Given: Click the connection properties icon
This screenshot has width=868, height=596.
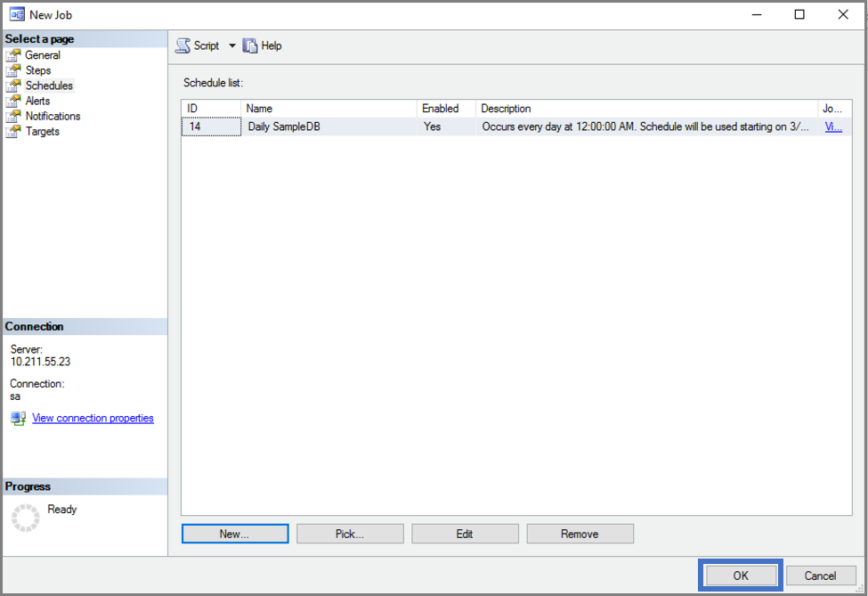Looking at the screenshot, I should click(x=19, y=419).
